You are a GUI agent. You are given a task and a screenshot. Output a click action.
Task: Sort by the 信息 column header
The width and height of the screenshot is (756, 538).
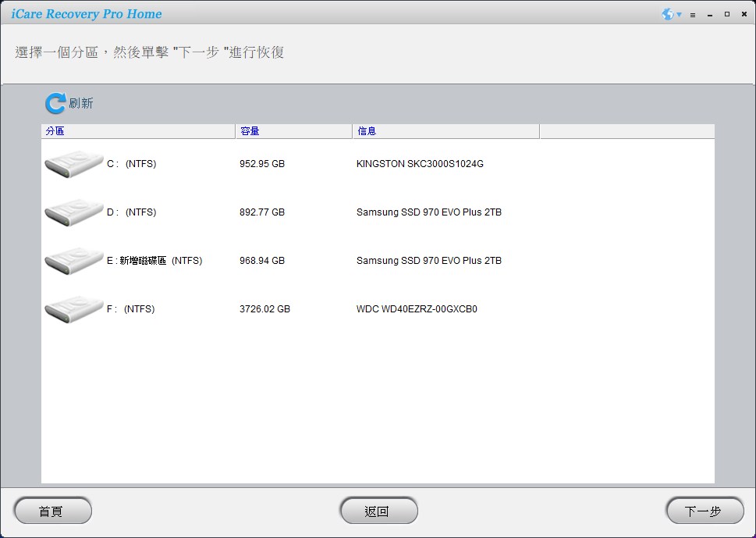[446, 131]
